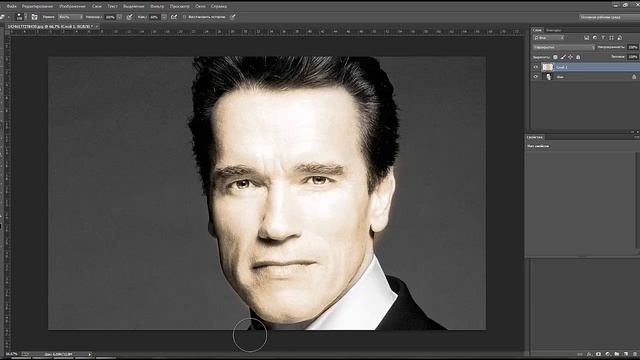Toggle pressure-for-opacity icon in options bar
640x360 pixels.
(x=130, y=17)
